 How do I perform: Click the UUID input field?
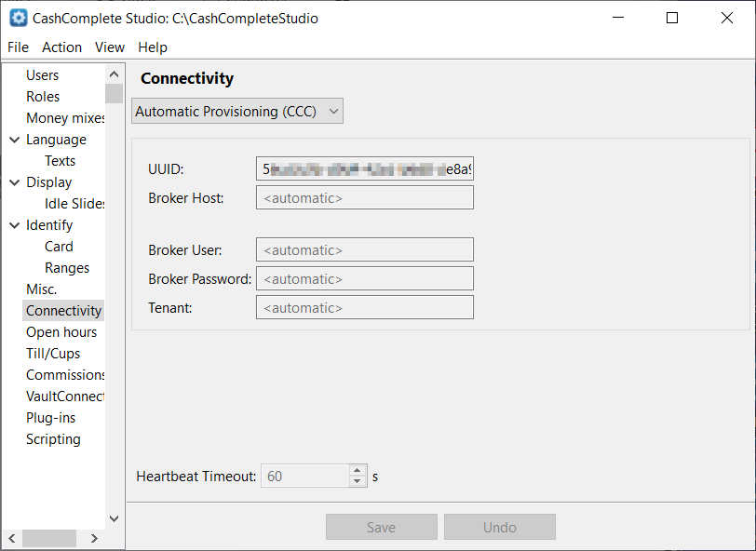click(364, 169)
